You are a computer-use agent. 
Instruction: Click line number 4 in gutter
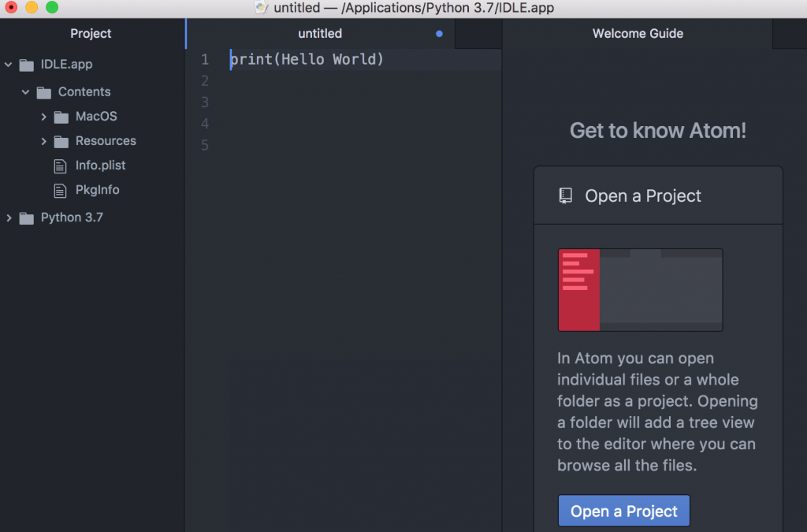click(x=205, y=124)
